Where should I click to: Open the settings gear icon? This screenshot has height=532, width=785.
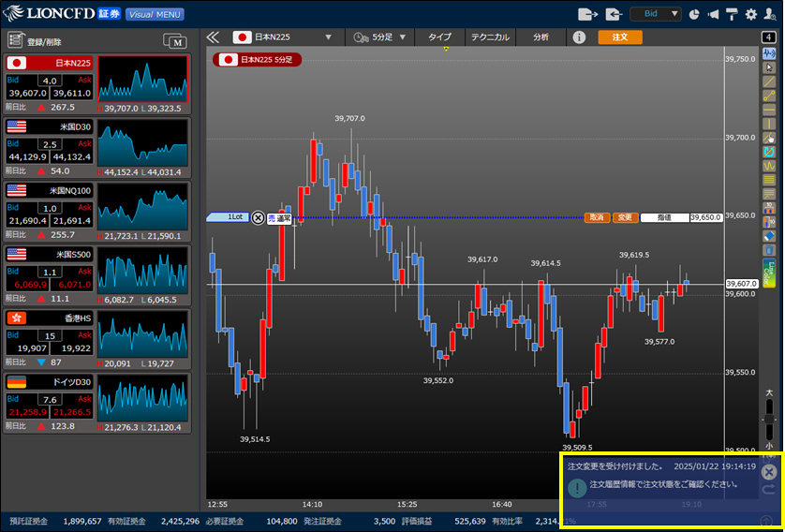pos(750,14)
